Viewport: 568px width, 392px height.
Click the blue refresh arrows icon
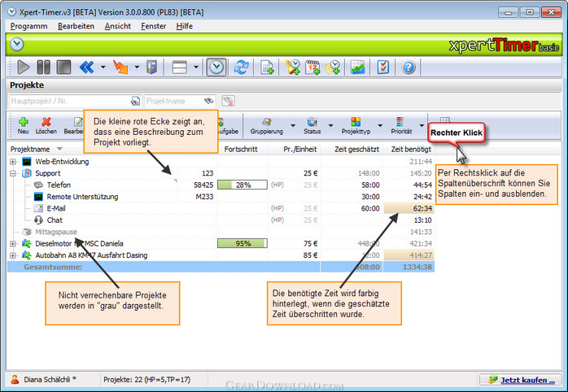[x=241, y=68]
